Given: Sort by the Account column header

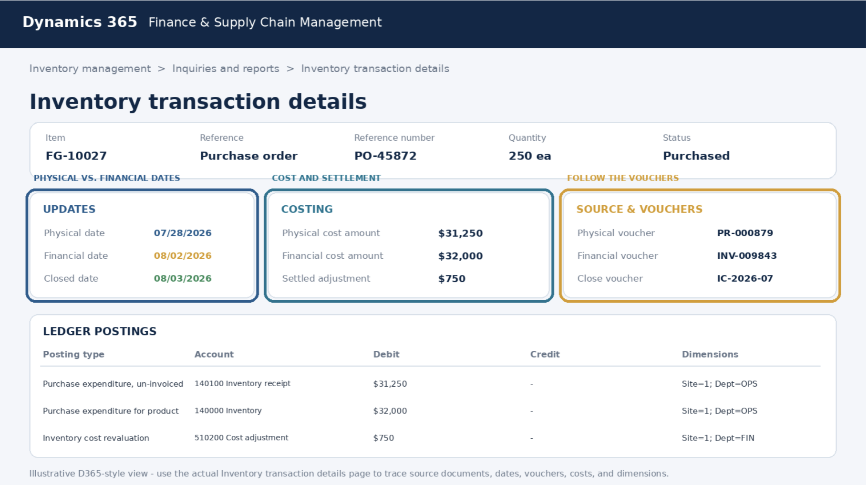Looking at the screenshot, I should 214,354.
